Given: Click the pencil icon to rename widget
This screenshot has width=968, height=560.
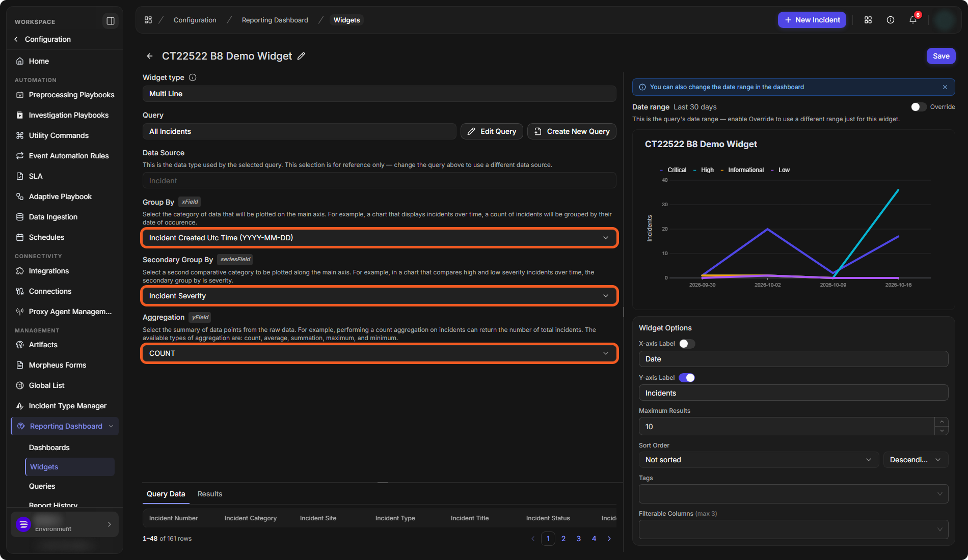Looking at the screenshot, I should tap(301, 56).
